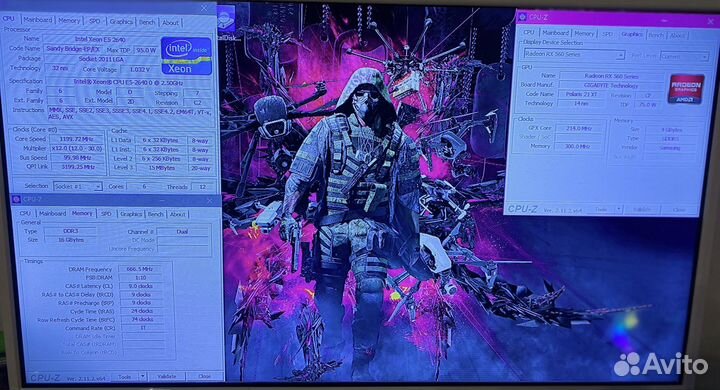
Task: Click DRAM Frequency value '666.5 MHz'
Action: 141,269
